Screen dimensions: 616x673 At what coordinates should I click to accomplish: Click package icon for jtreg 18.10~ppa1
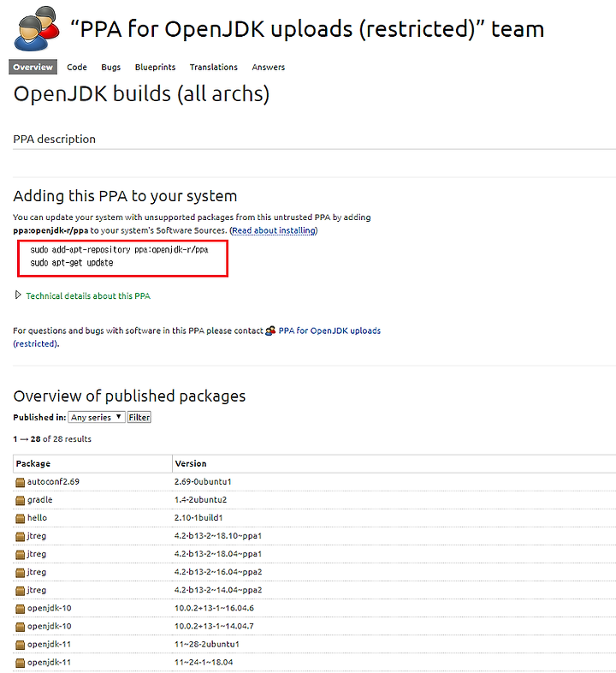pos(21,537)
